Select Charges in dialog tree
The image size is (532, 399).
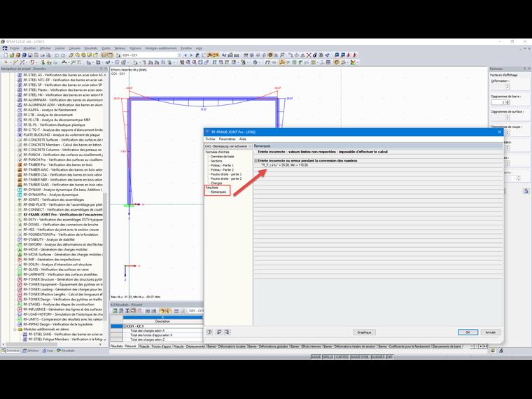tap(216, 183)
